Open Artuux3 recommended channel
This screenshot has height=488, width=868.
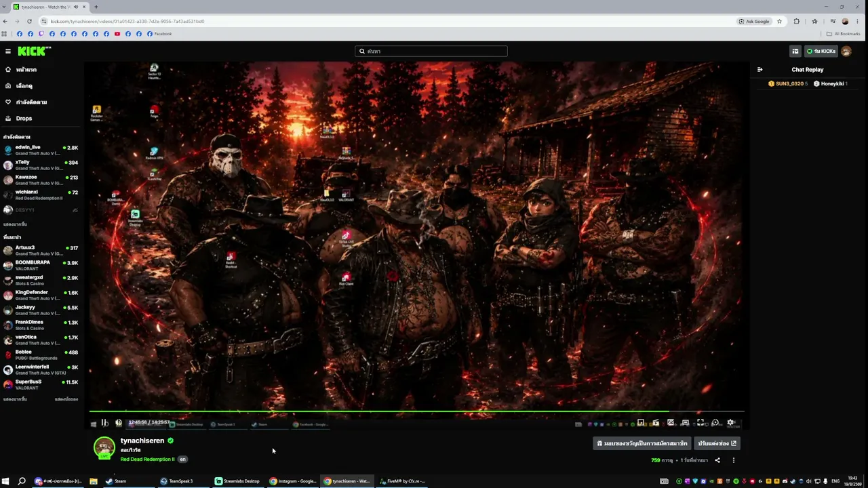[41, 250]
